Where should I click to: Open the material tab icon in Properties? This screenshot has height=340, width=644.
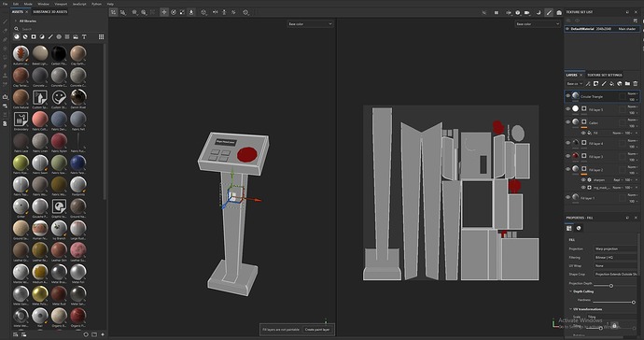579,228
